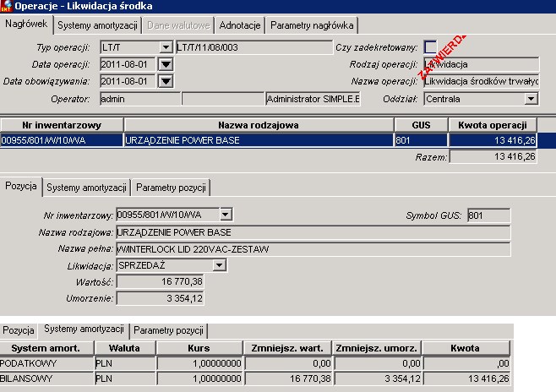Select the BILANSOWY system row
Image resolution: width=556 pixels, height=392 pixels.
click(255, 378)
